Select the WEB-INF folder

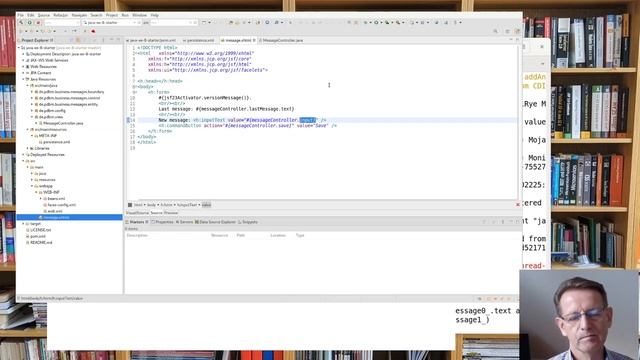(x=51, y=192)
